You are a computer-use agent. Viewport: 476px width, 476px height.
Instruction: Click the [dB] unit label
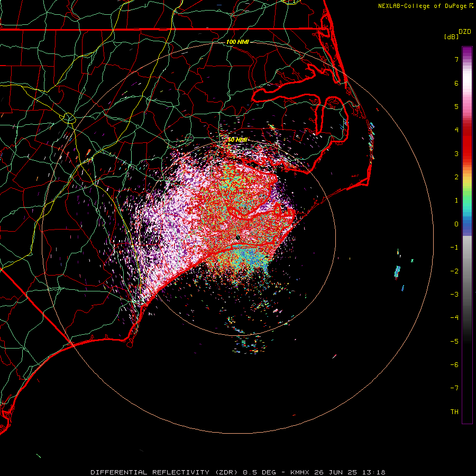452,36
